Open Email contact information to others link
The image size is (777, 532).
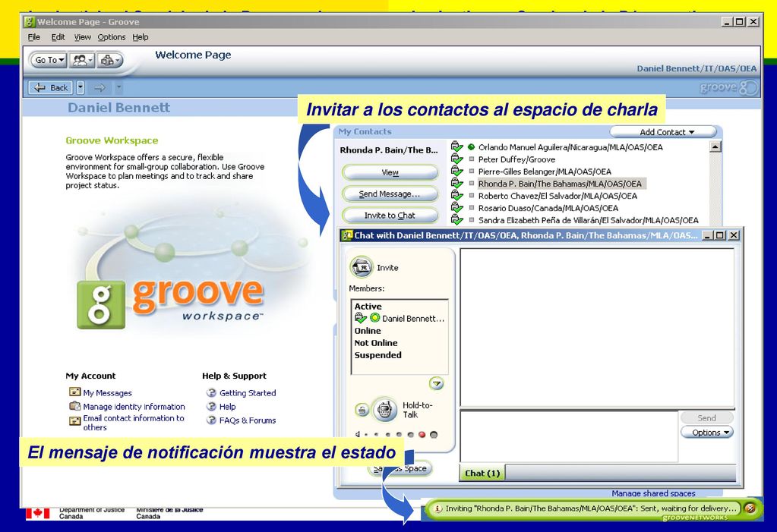134,423
